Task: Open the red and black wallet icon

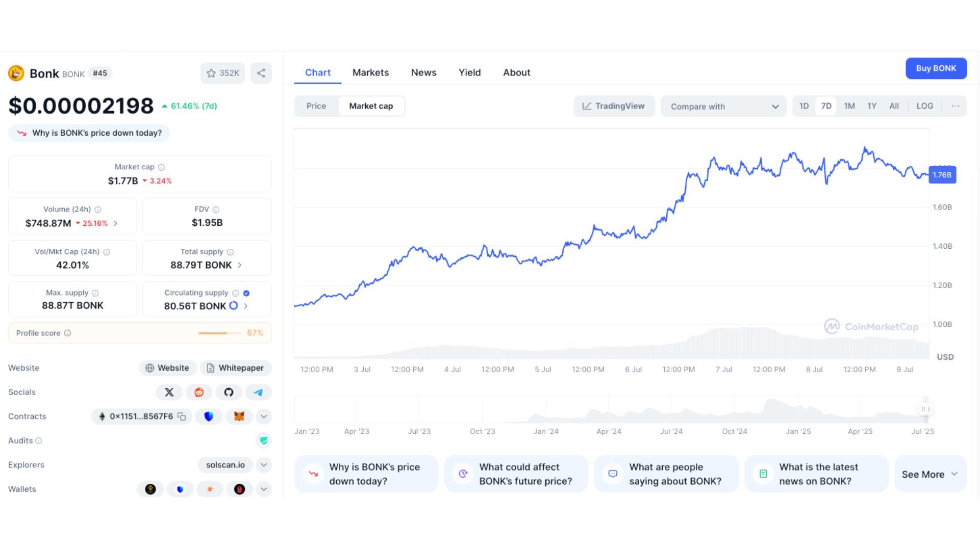Action: [x=239, y=489]
